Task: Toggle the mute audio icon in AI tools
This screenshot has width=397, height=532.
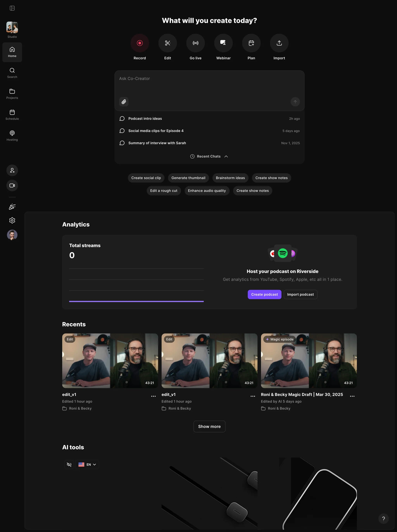Action: (69, 464)
